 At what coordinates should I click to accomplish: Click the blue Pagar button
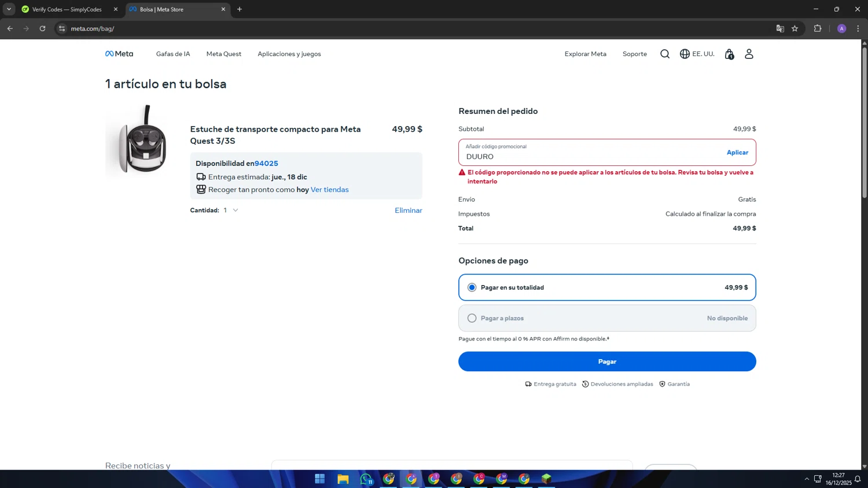[607, 361]
